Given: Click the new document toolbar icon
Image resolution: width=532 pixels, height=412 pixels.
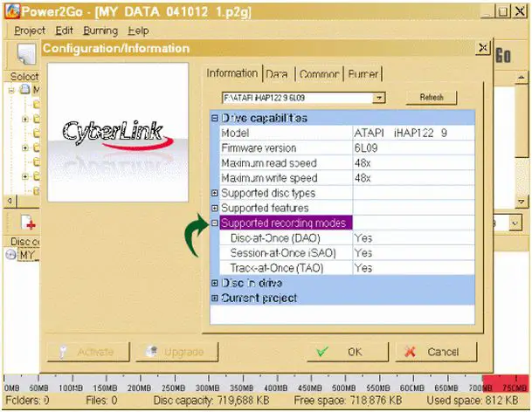Looking at the screenshot, I should click(26, 54).
